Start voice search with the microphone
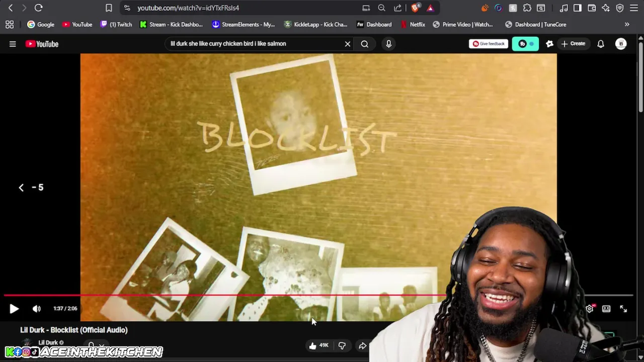Viewport: 644px width, 362px height. tap(388, 44)
